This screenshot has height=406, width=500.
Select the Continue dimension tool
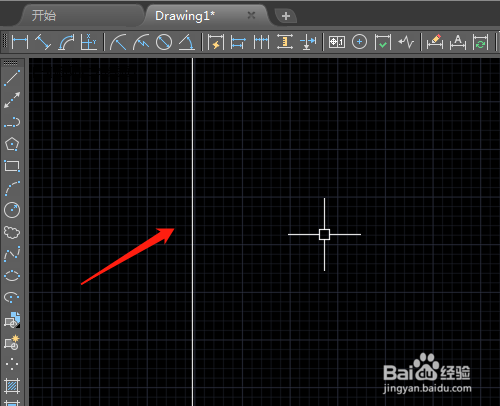261,42
